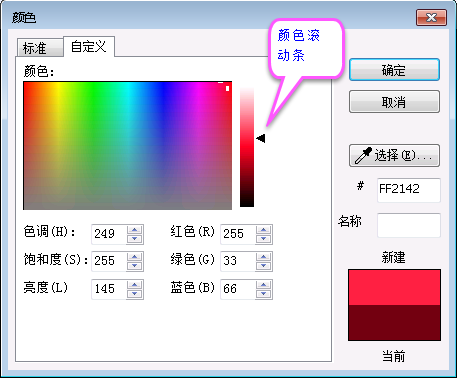The height and width of the screenshot is (378, 457).
Task: Cancel with the 取消 button
Action: pos(394,101)
